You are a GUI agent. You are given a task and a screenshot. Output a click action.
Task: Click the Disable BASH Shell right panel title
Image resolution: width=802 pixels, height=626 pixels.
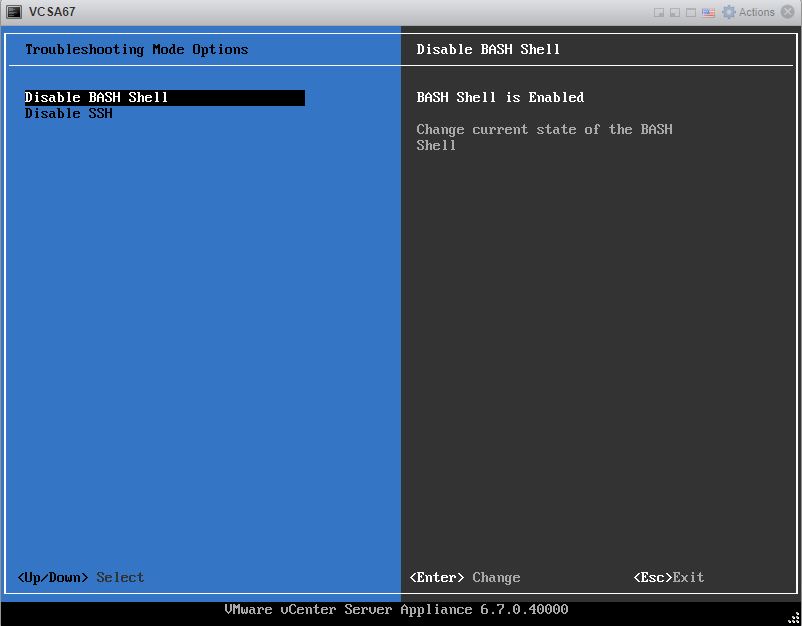point(488,49)
